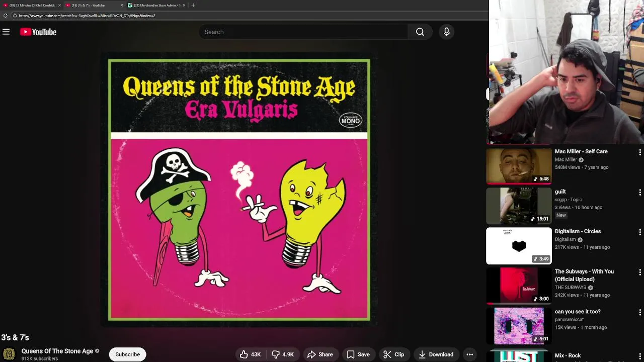Viewport: 644px width, 362px height.
Task: Click the '913K subscribers' text
Action: 40,358
